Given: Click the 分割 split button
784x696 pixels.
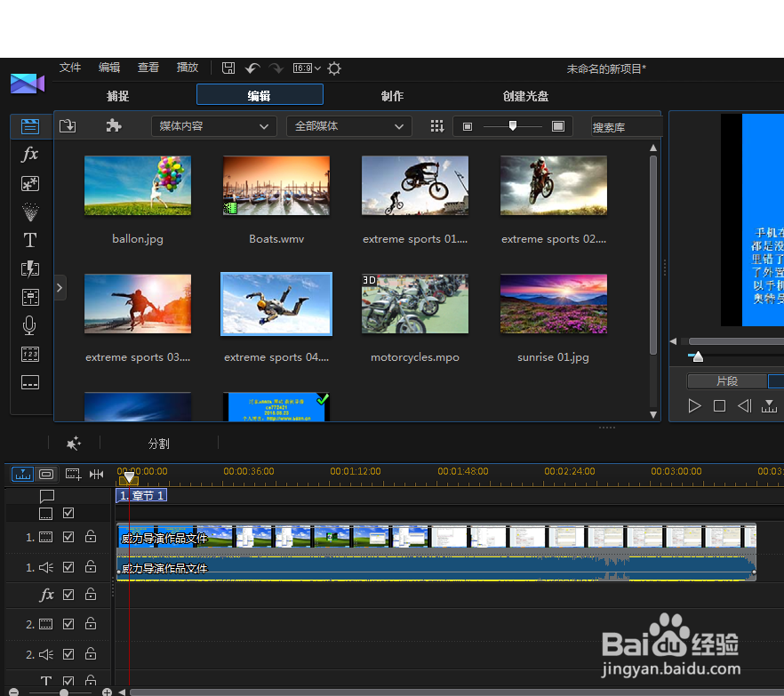Looking at the screenshot, I should click(159, 444).
